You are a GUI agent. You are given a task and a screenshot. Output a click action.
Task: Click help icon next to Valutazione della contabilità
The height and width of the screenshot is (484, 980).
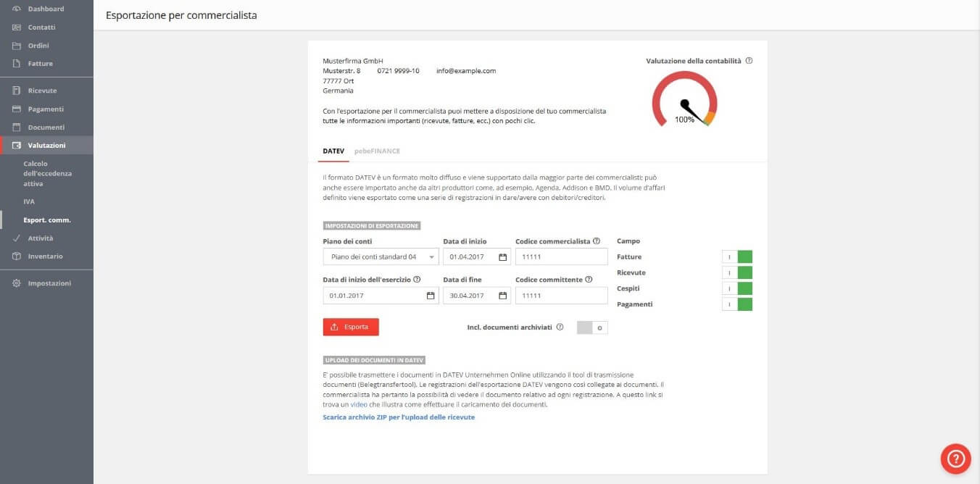pos(749,61)
